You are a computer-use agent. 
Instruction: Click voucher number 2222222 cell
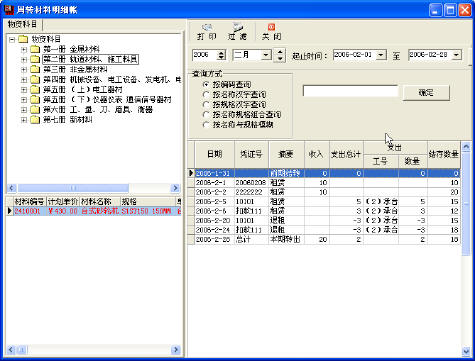point(251,192)
